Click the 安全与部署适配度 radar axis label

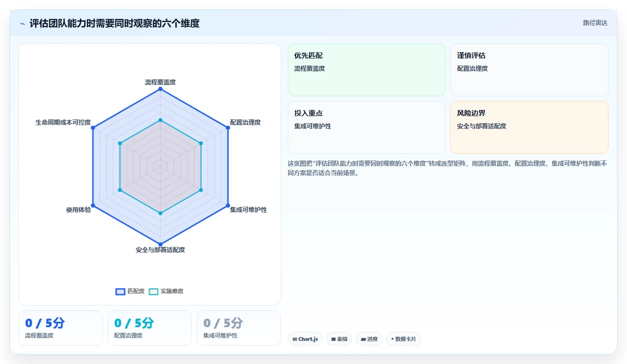[160, 250]
